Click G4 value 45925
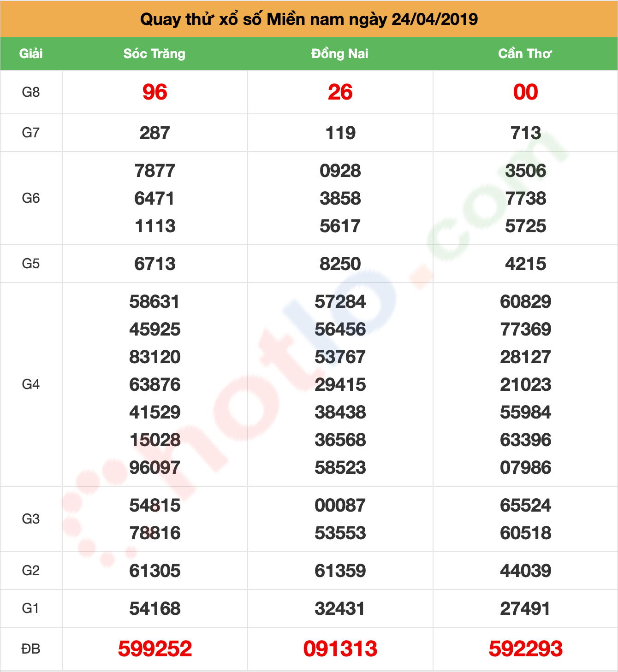This screenshot has height=672, width=618. point(155,330)
